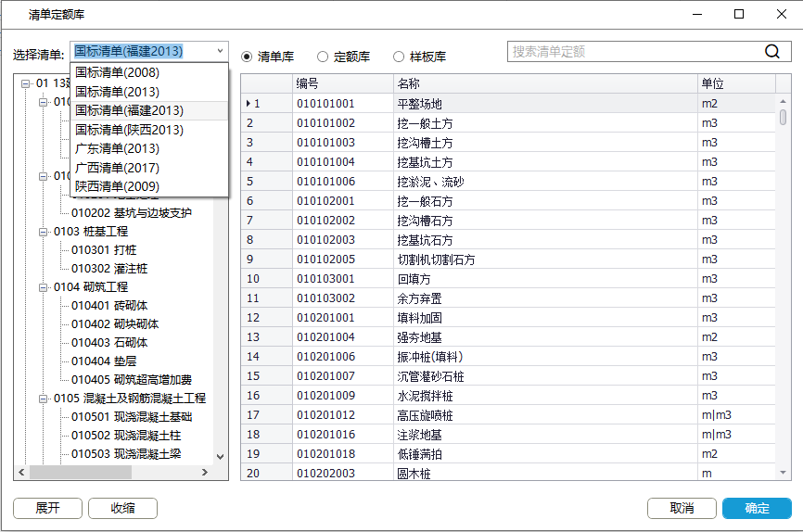Collapse the 0105 混凝土及钢筋混凝土工程 node

pos(43,399)
